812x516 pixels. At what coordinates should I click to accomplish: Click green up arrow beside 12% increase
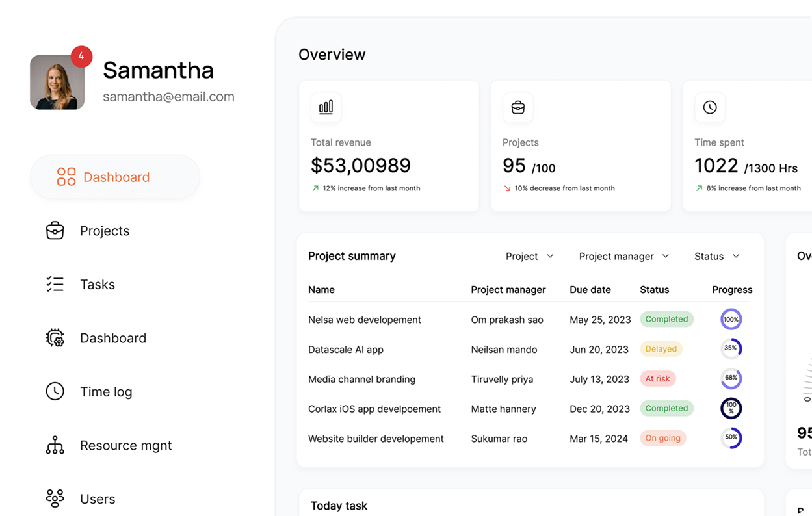click(x=315, y=188)
